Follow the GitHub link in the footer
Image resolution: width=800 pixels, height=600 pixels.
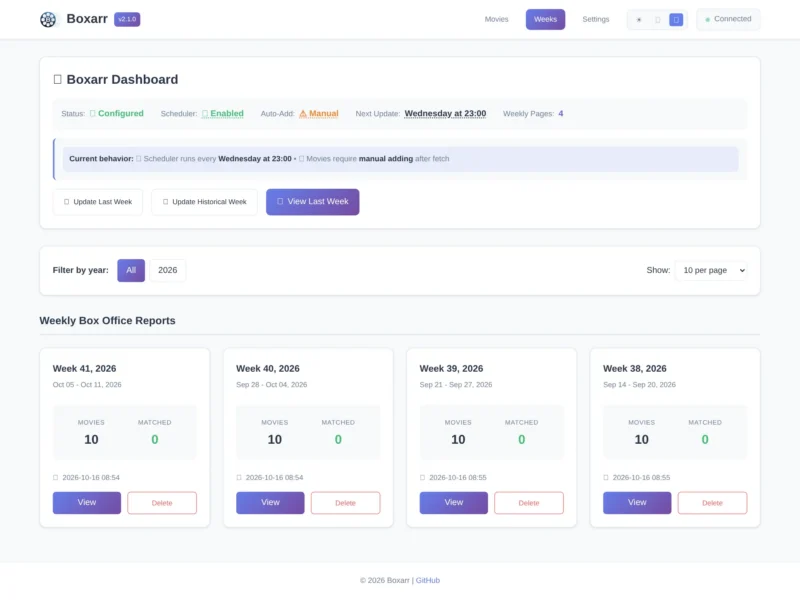(x=428, y=581)
